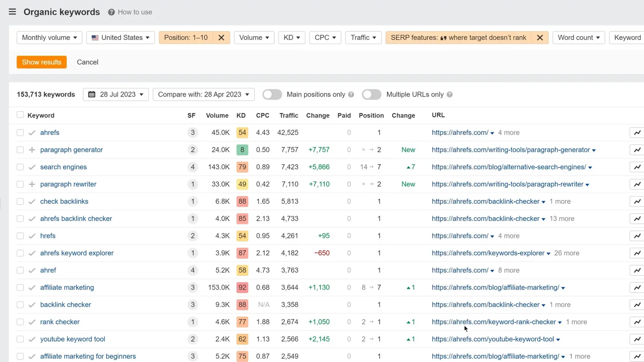This screenshot has height=362, width=644.
Task: Open the United States country dropdown
Action: tap(121, 37)
